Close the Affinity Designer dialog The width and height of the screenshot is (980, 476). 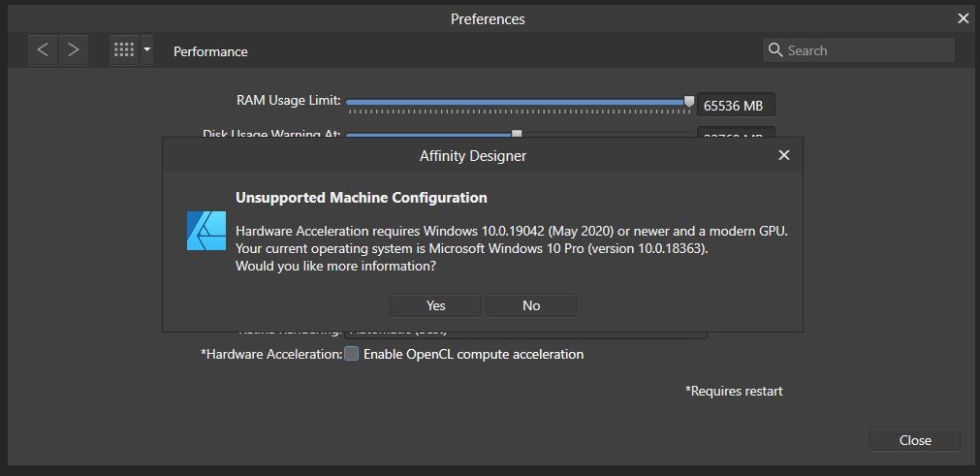pos(784,155)
